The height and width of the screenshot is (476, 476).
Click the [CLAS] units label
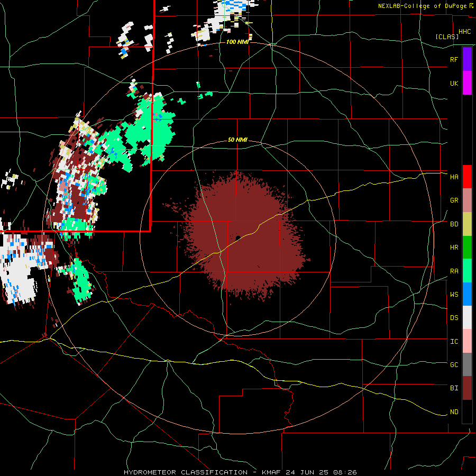(x=447, y=36)
